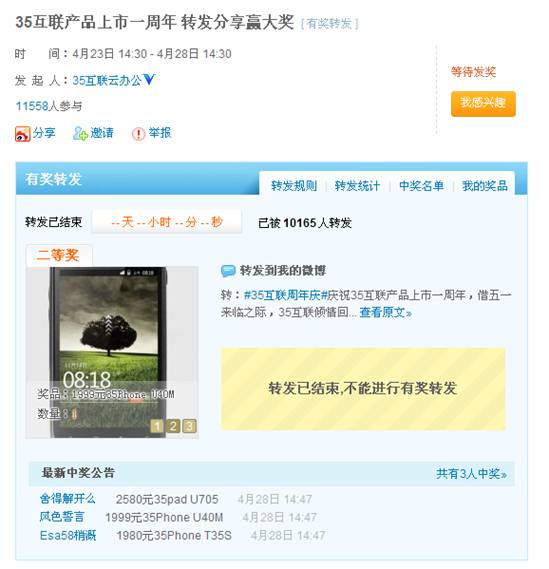Click the 35Phone prize image

coord(112,352)
